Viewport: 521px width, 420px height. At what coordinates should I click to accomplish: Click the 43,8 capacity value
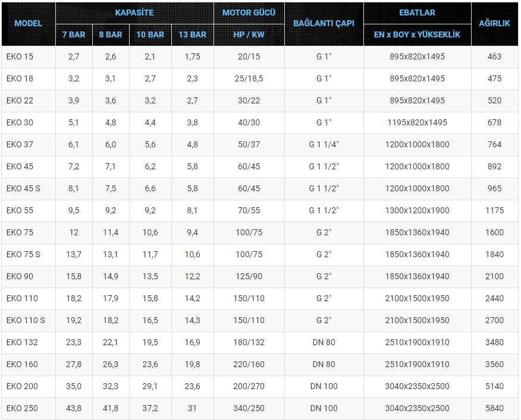click(x=74, y=408)
